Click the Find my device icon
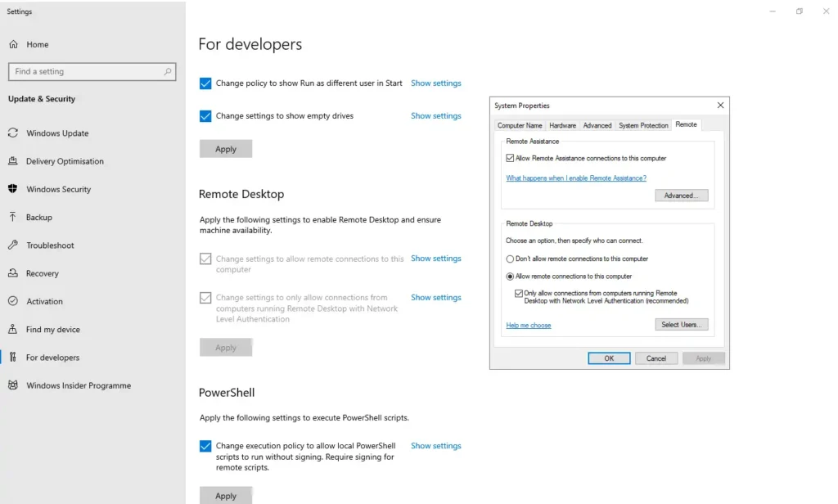Image resolution: width=838 pixels, height=504 pixels. pyautogui.click(x=13, y=330)
